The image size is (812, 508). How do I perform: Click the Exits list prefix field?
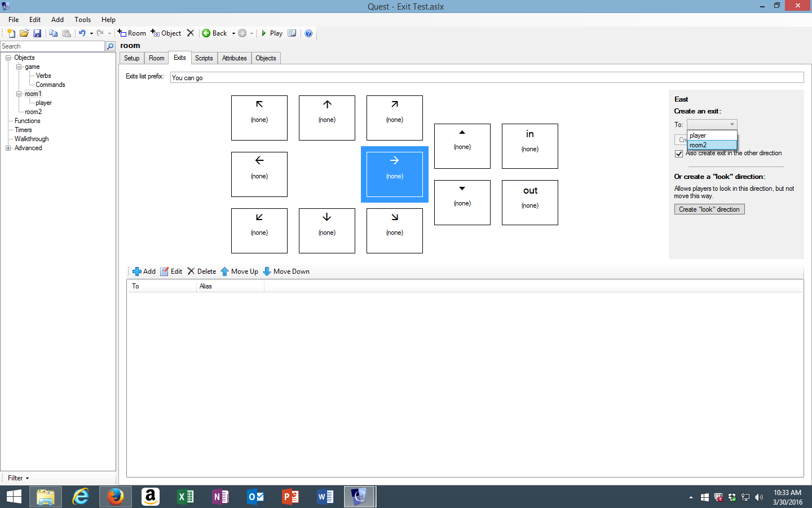[x=487, y=78]
